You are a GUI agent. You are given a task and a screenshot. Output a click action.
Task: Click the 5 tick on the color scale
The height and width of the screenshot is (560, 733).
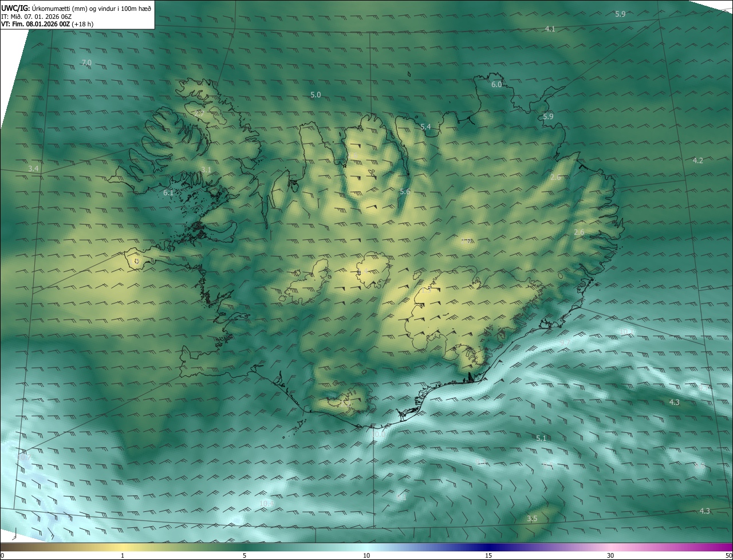245,555
